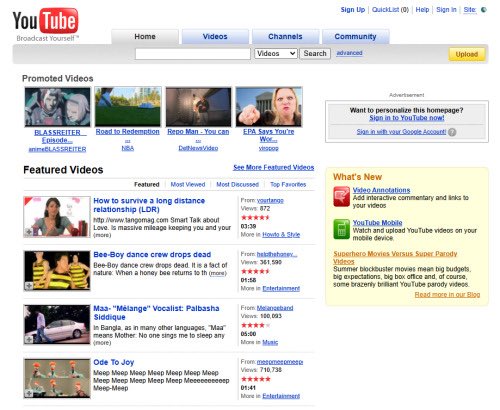500x410 pixels.
Task: Click in the search text field
Action: click(193, 54)
